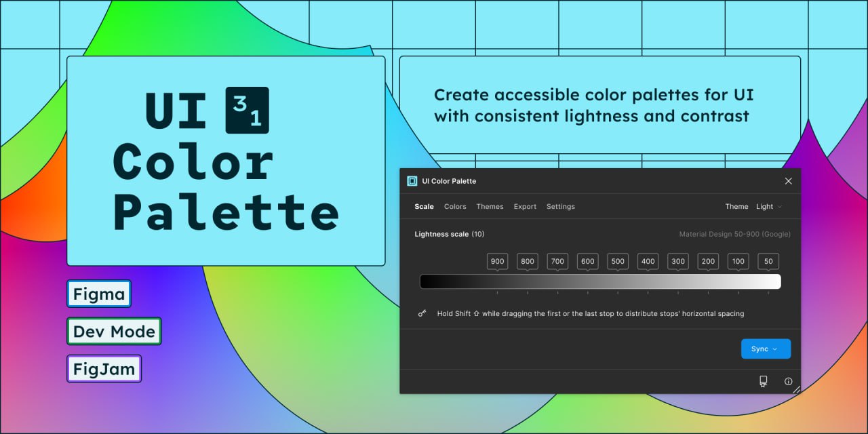Click the 'Create accessible color palettes' tagline
The height and width of the screenshot is (434, 868).
[593, 105]
